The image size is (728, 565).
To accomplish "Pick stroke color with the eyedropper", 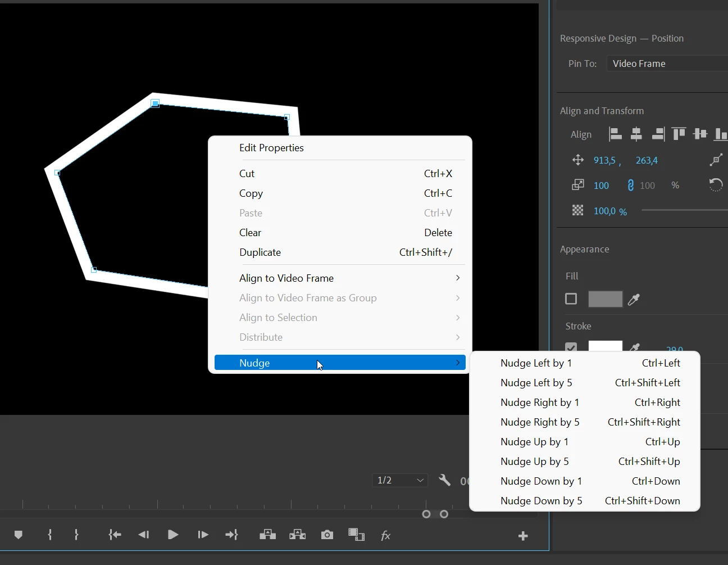I will click(x=634, y=347).
